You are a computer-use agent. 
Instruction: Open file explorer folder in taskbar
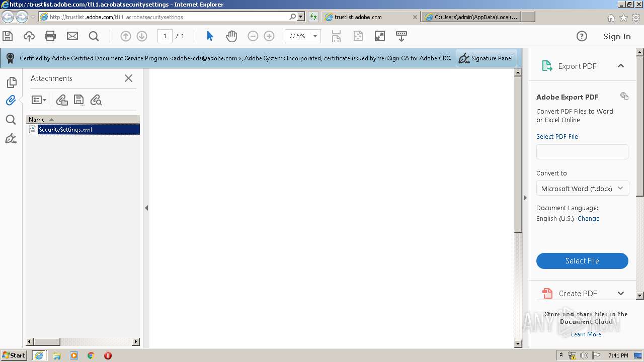57,355
